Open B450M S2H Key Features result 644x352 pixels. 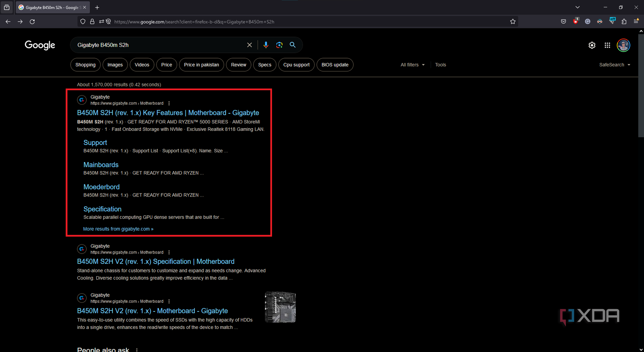168,113
